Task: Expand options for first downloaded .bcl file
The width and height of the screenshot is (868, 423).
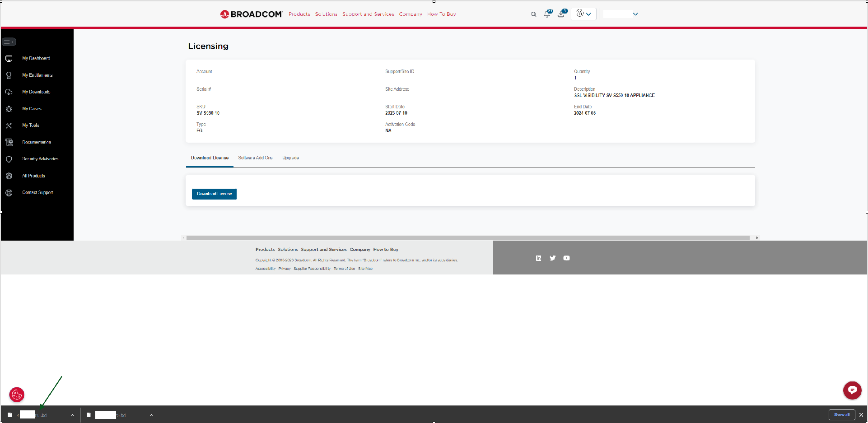Action: point(72,415)
